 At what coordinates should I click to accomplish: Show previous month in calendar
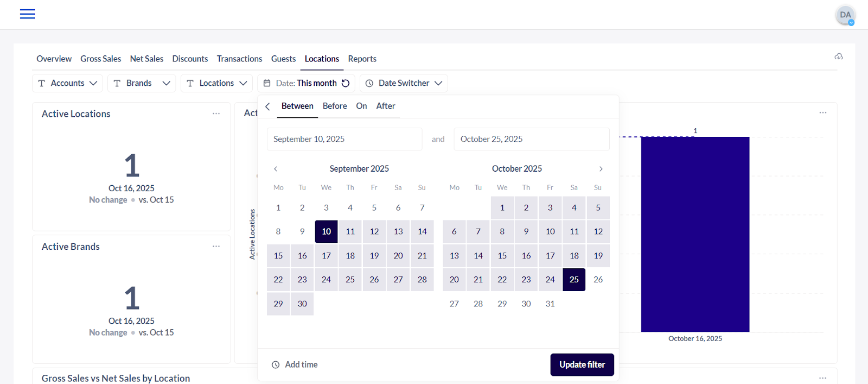click(276, 169)
